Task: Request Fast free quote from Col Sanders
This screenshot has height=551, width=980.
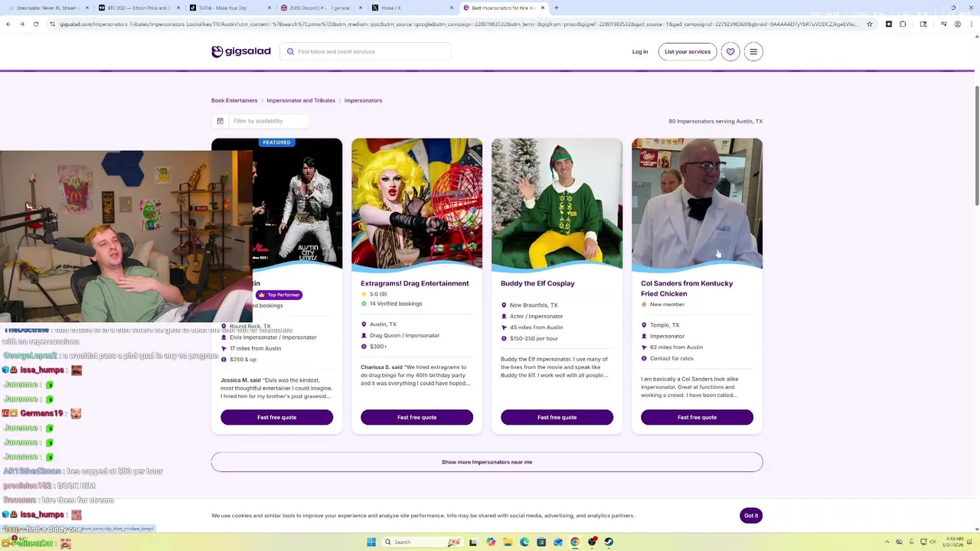Action: (697, 417)
